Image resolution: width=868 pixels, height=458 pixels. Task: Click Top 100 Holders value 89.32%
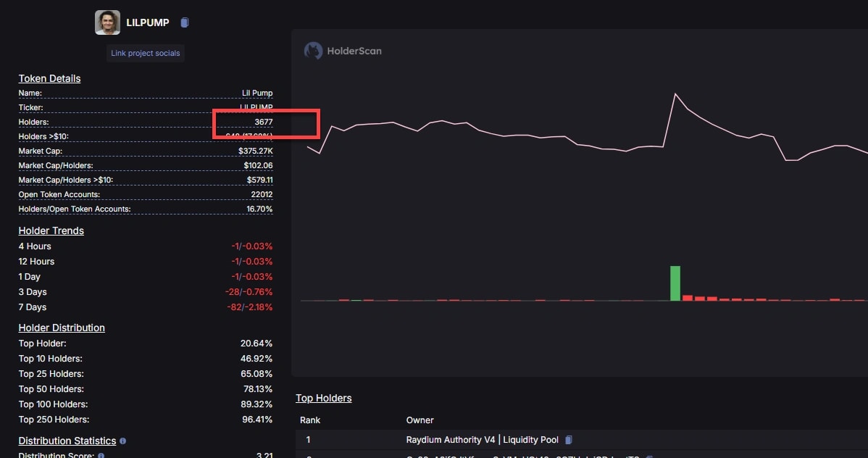tap(256, 404)
